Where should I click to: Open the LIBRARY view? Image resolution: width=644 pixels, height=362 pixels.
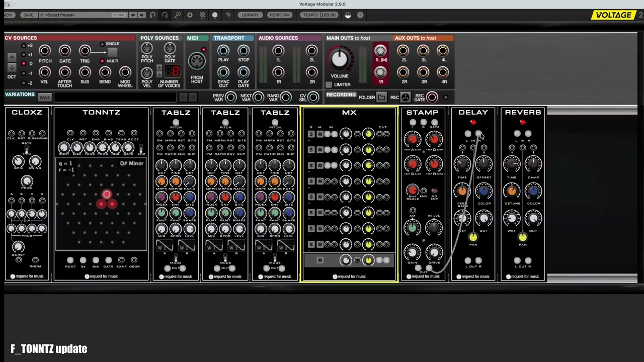[250, 15]
